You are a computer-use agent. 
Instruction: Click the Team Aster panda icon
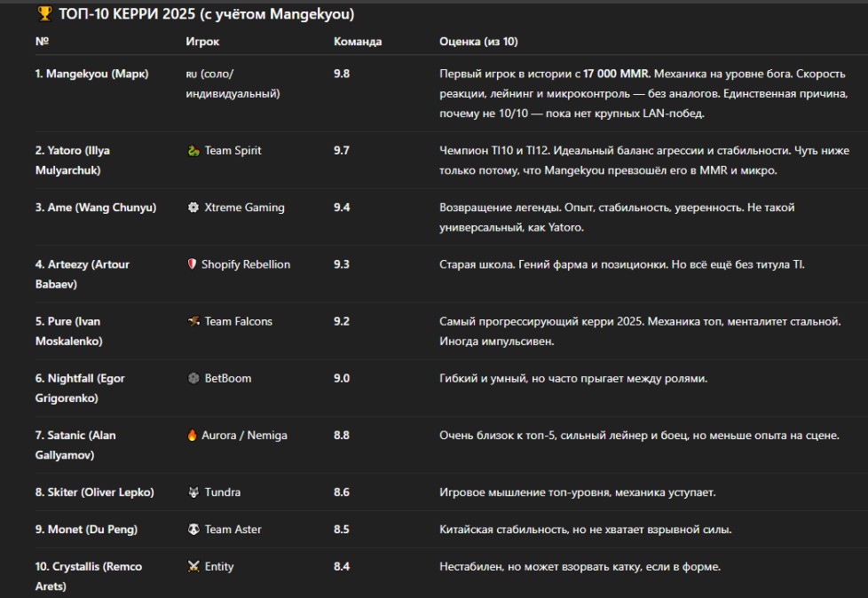pos(193,530)
